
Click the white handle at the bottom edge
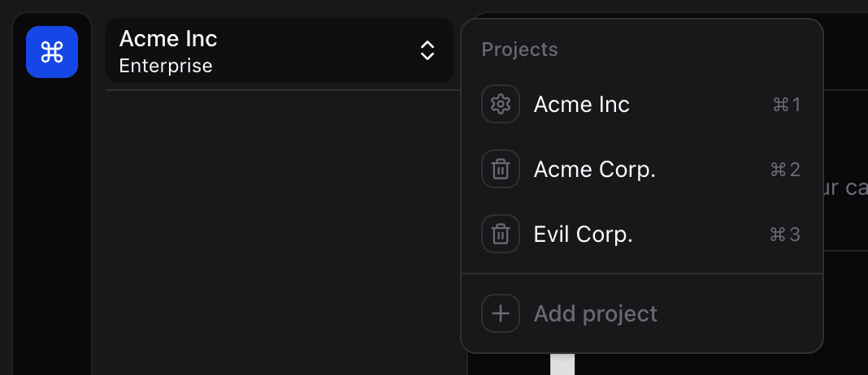click(562, 364)
